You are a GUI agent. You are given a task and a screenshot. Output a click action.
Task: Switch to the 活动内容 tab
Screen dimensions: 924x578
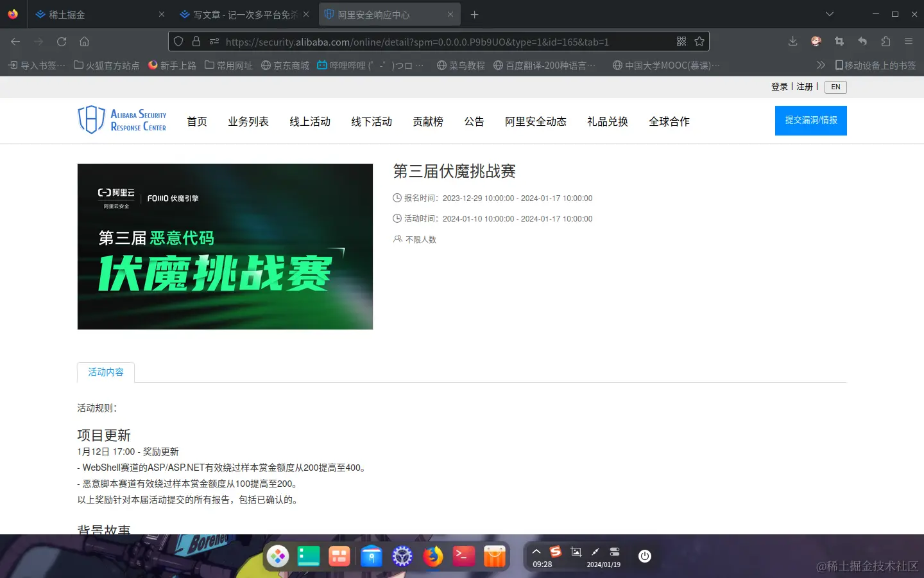tap(105, 372)
